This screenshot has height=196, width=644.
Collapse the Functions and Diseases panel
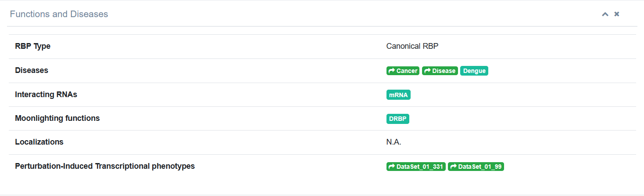pos(605,14)
